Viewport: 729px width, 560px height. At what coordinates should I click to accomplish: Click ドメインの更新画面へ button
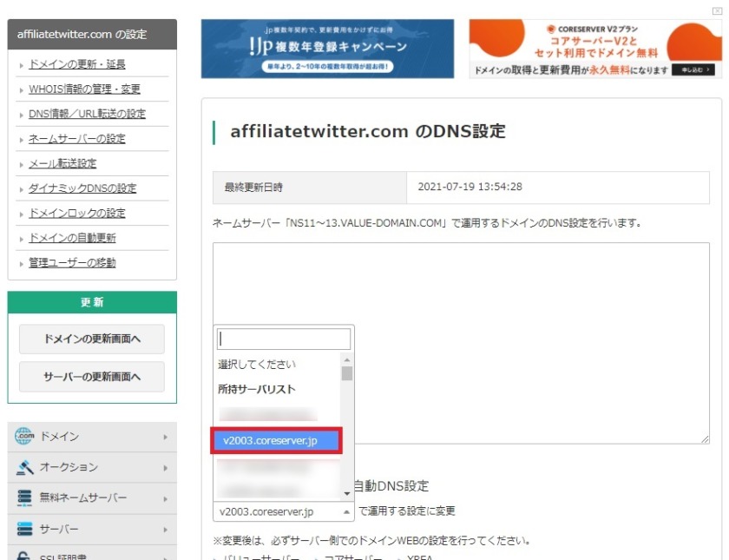click(x=92, y=339)
